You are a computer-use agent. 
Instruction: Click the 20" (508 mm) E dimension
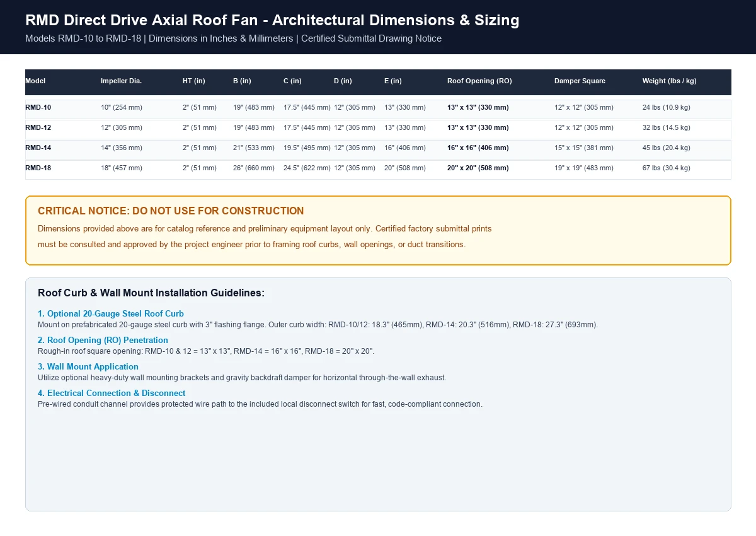click(405, 168)
